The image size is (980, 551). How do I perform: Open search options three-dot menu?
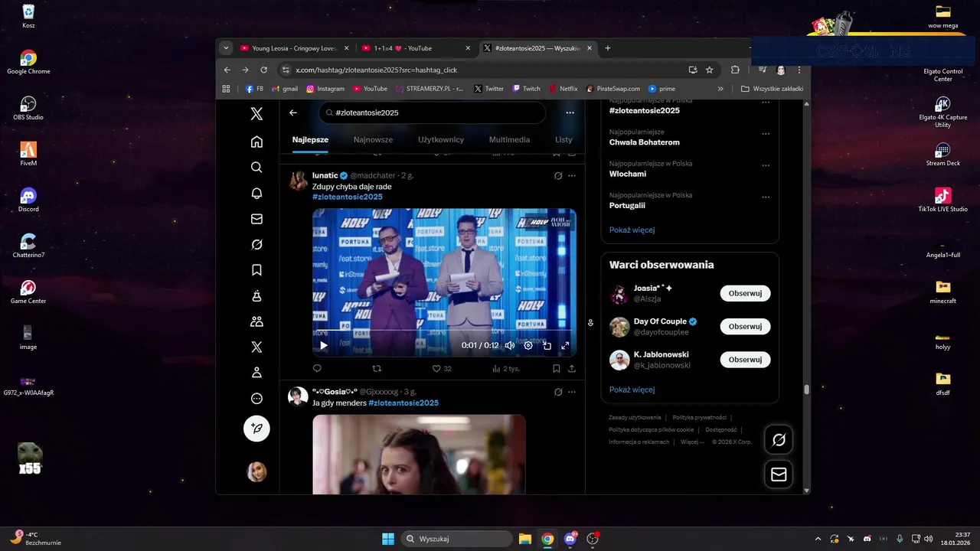click(x=570, y=112)
